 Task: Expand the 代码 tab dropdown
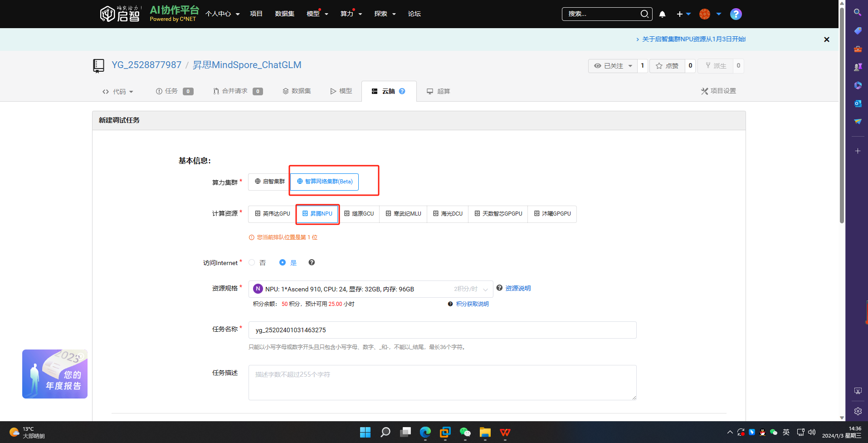pos(117,92)
